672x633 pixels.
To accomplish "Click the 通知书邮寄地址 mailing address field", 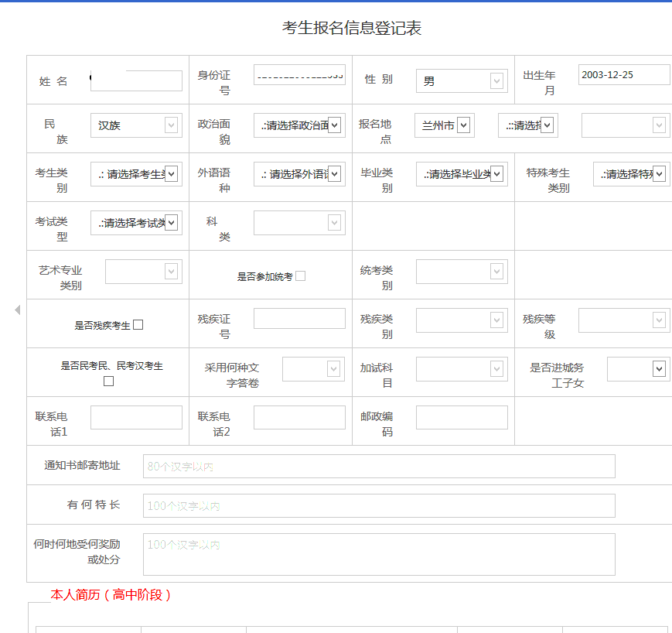I will click(379, 466).
